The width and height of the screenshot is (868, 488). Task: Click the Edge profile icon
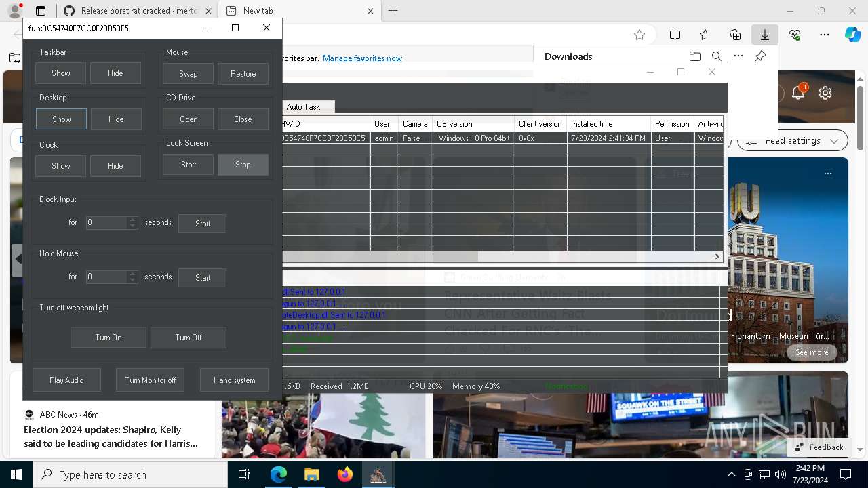(x=15, y=11)
